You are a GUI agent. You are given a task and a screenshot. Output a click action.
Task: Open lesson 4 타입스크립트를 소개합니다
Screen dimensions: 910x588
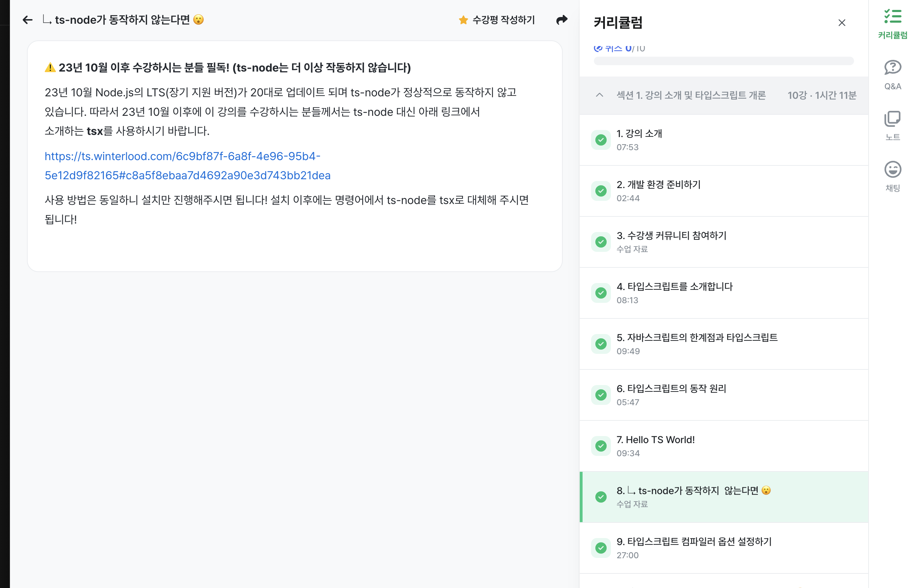(674, 287)
